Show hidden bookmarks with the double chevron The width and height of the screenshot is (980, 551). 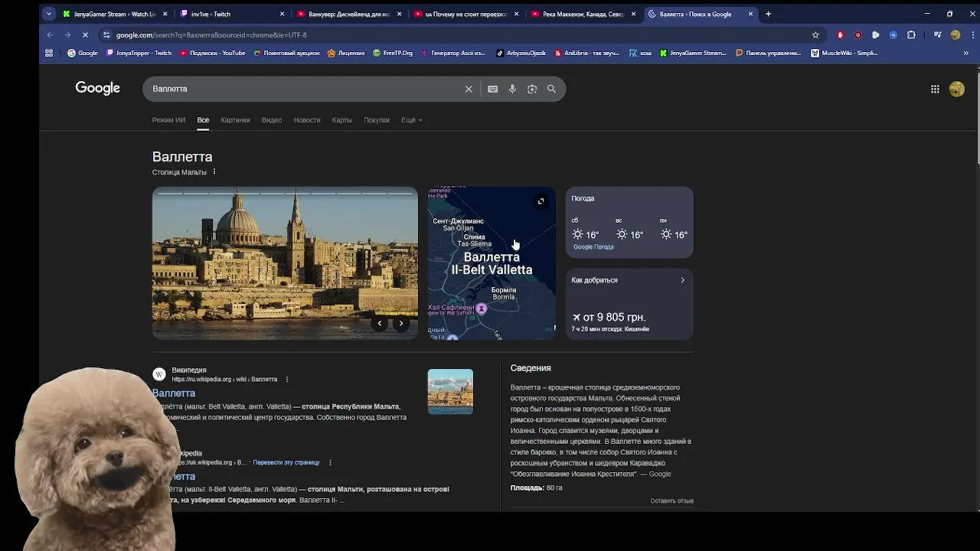(965, 53)
